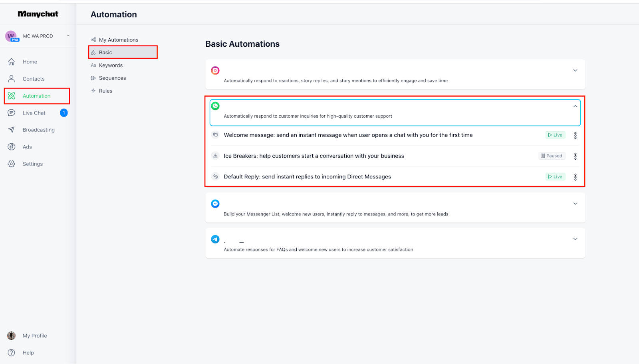Image resolution: width=639 pixels, height=364 pixels.
Task: Open Live Chat from the sidebar
Action: [x=34, y=113]
